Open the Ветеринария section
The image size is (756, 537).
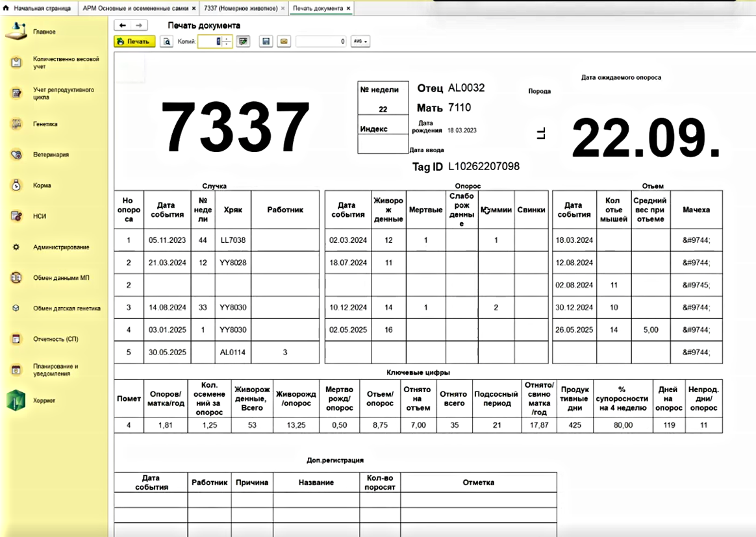[17, 155]
